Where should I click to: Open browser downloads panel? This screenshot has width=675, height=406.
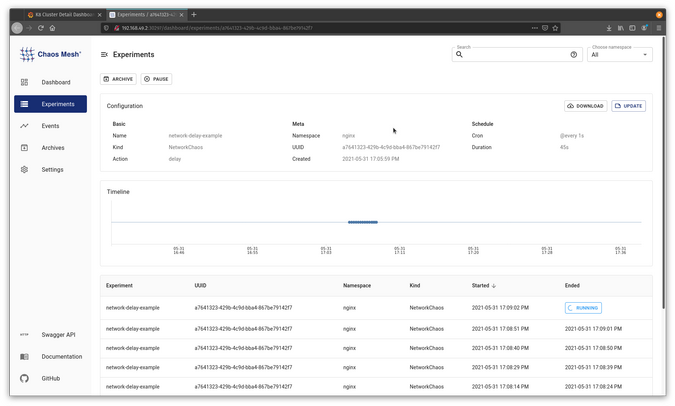click(x=609, y=28)
